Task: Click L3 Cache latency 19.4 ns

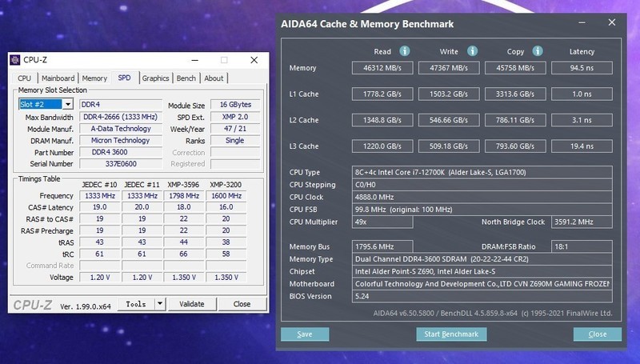Action: coord(582,146)
